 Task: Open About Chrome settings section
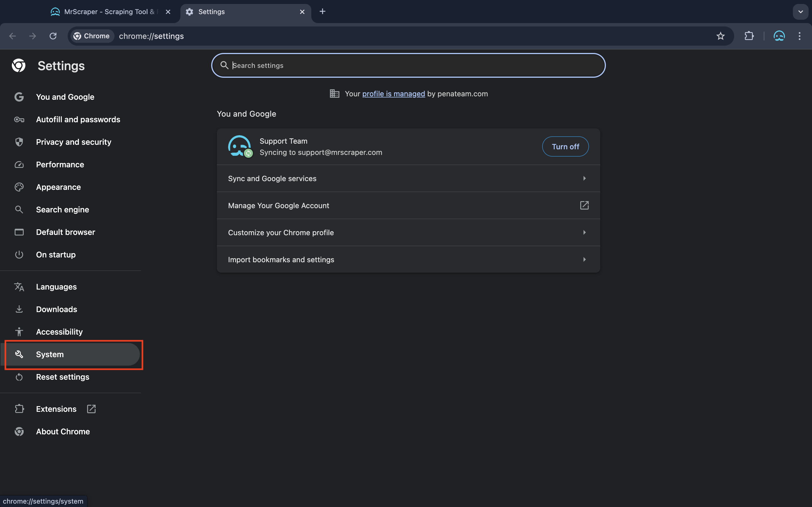tap(63, 432)
